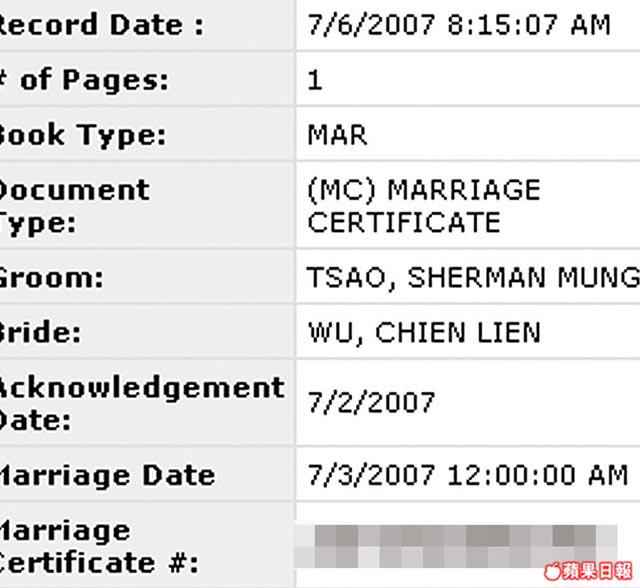The height and width of the screenshot is (588, 640).
Task: Click the (MC) MARRIAGE CERTIFICATE document type text
Action: 424,206
